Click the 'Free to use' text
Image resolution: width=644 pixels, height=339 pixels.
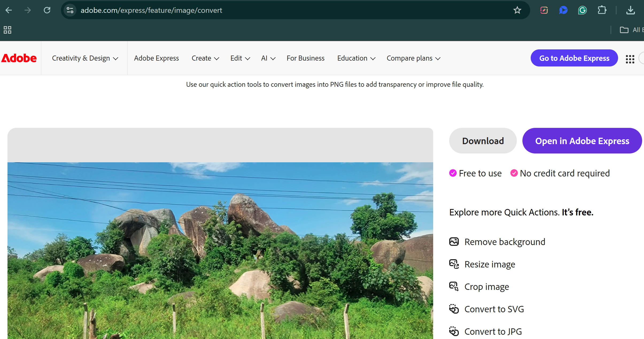(x=480, y=173)
